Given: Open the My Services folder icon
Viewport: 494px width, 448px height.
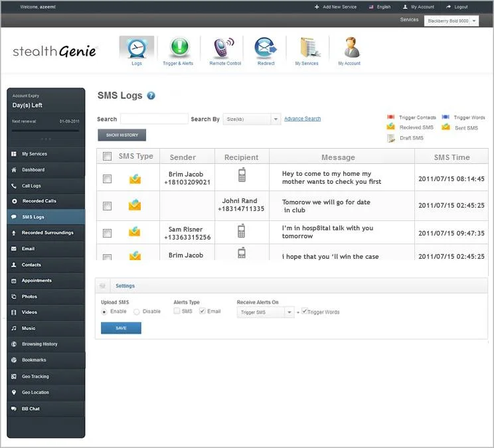Looking at the screenshot, I should click(x=307, y=48).
